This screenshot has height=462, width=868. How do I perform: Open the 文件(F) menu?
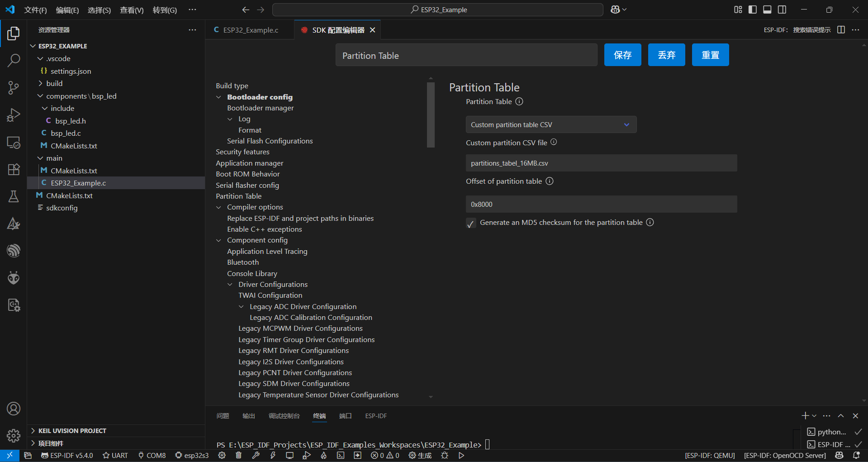(x=35, y=10)
